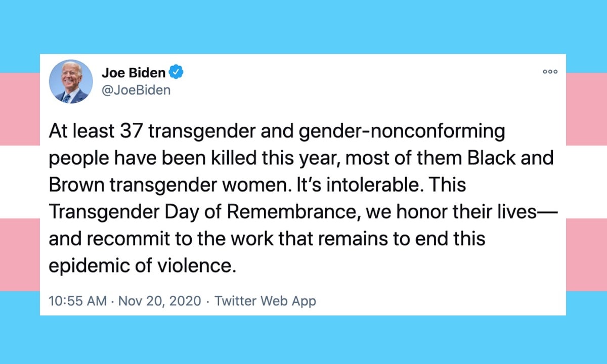
Task: Click the lower pink stripe right of tweet
Action: [x=586, y=254]
